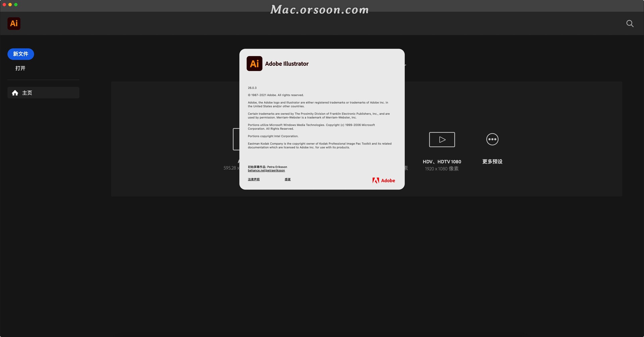The width and height of the screenshot is (644, 337).
Task: Maximize the window with green button
Action: pyautogui.click(x=16, y=5)
